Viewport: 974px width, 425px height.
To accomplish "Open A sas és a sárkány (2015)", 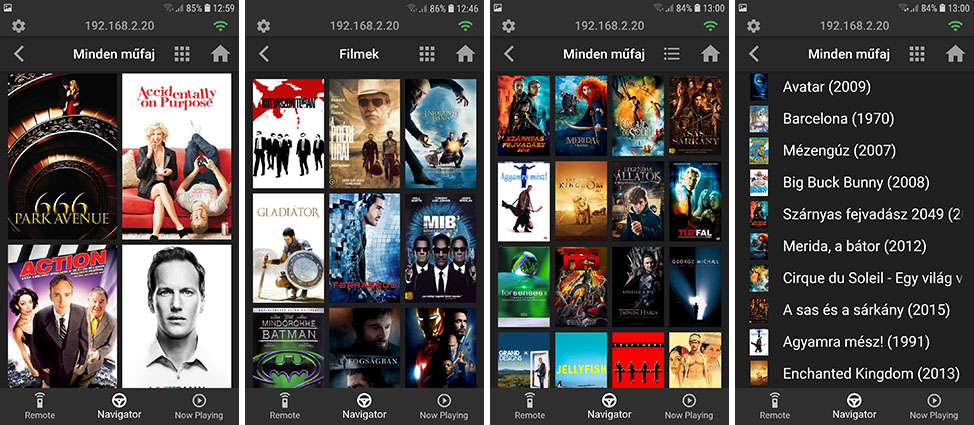I will [854, 310].
